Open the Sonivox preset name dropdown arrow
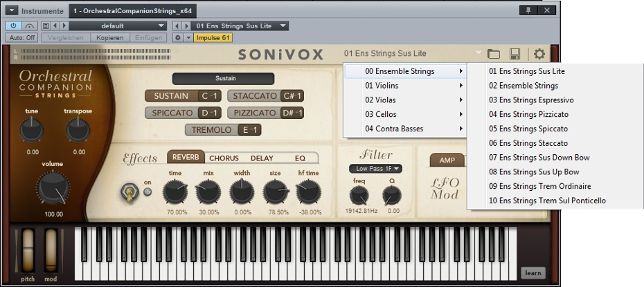 (x=478, y=53)
